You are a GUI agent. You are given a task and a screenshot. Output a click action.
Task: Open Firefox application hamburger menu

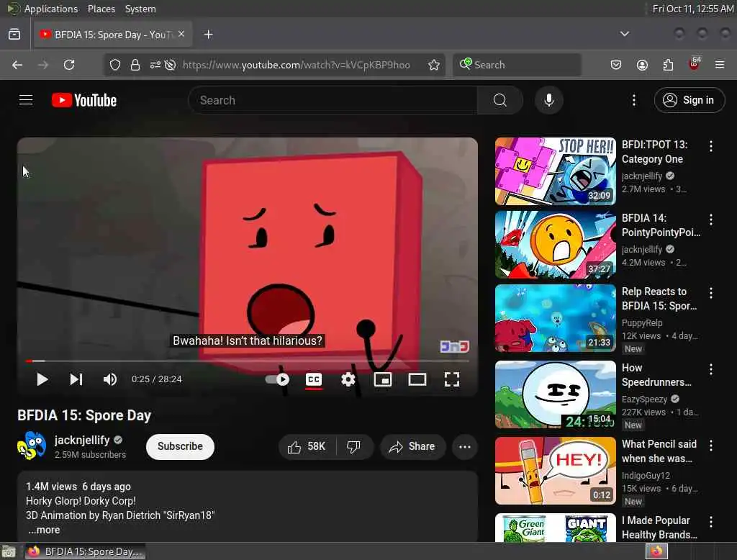coord(720,65)
